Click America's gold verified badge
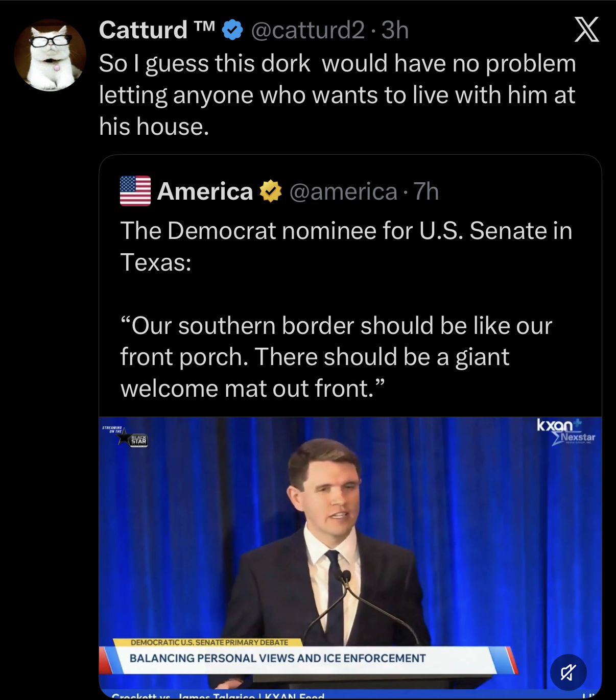 point(271,191)
